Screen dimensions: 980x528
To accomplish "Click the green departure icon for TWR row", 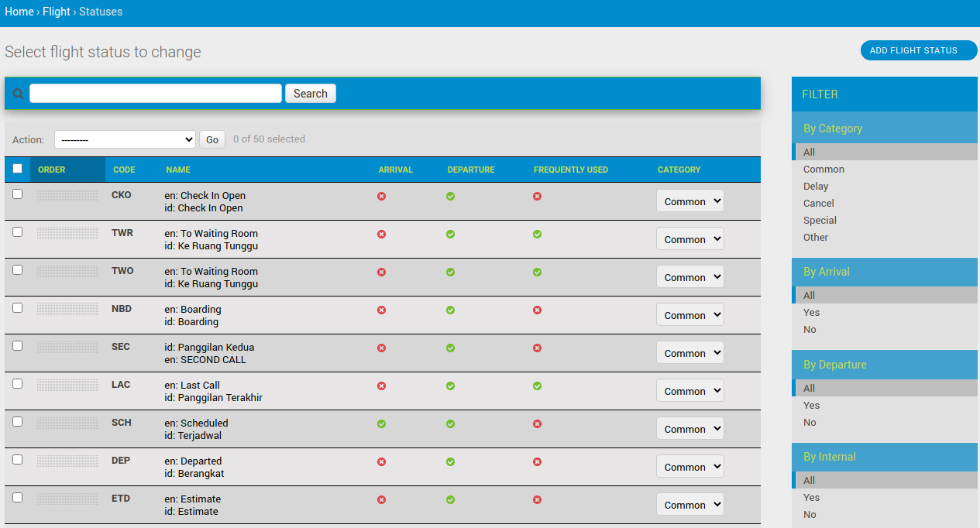I will coord(450,234).
